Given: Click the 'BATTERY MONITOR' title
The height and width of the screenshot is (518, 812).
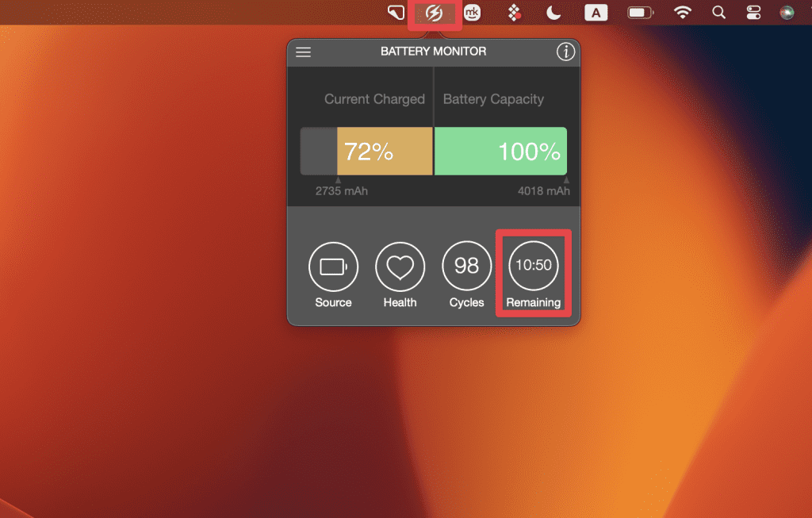Looking at the screenshot, I should coord(434,52).
